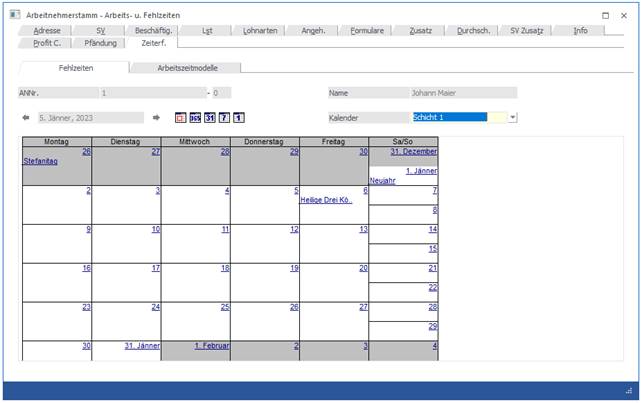
Task: Go to previous period with left arrow
Action: pos(26,118)
